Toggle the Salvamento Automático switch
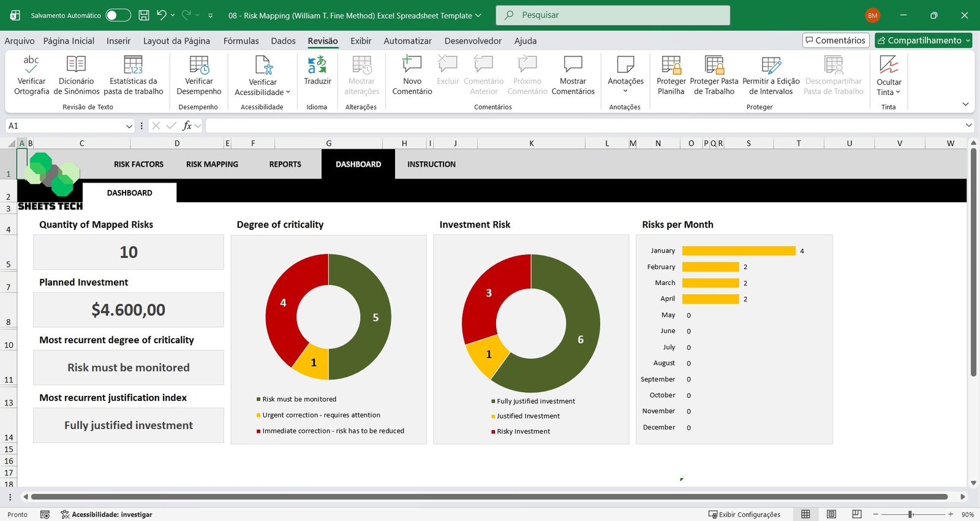 [118, 15]
